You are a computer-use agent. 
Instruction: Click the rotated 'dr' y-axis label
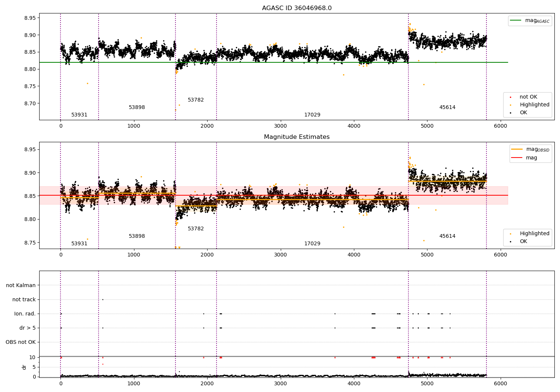[24, 367]
